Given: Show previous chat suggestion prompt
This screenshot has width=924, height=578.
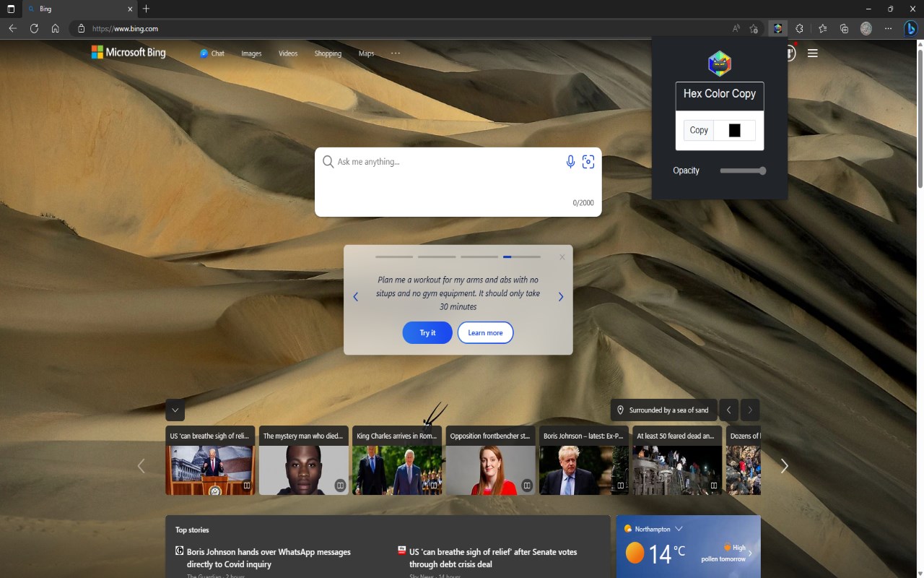Looking at the screenshot, I should 355,297.
